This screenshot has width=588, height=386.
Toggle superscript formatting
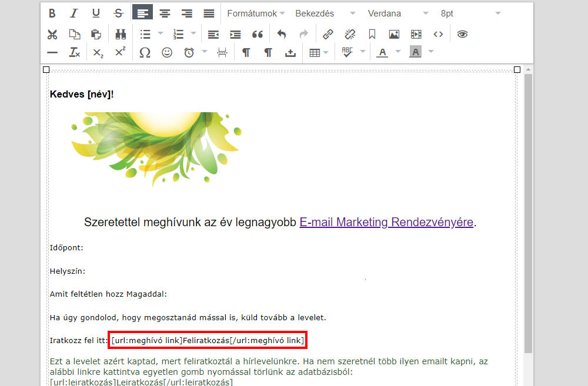tap(121, 52)
